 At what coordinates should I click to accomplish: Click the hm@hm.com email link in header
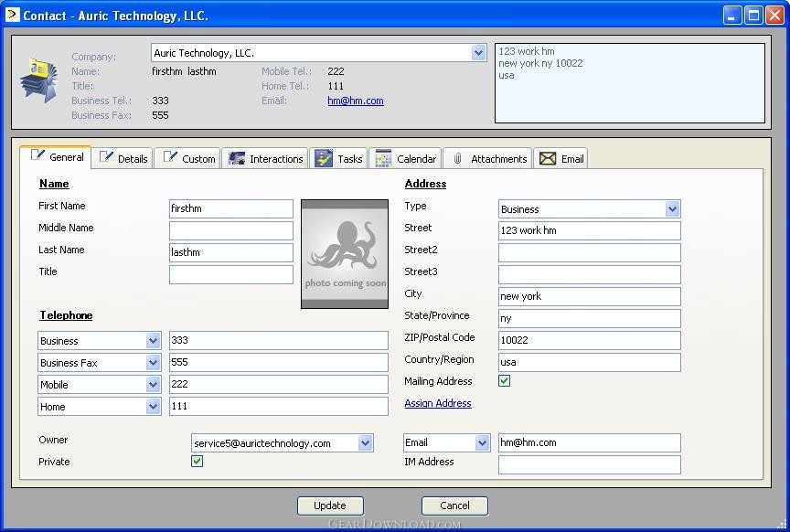pos(356,101)
